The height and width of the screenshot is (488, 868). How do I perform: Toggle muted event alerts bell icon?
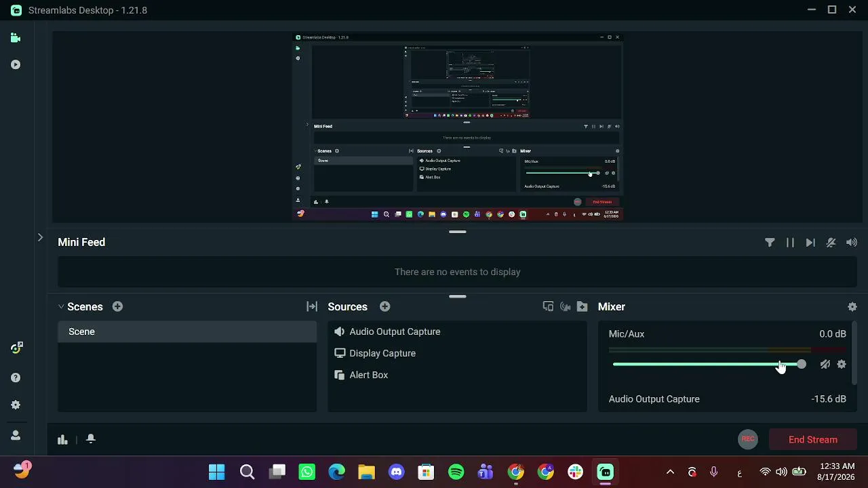coord(831,242)
